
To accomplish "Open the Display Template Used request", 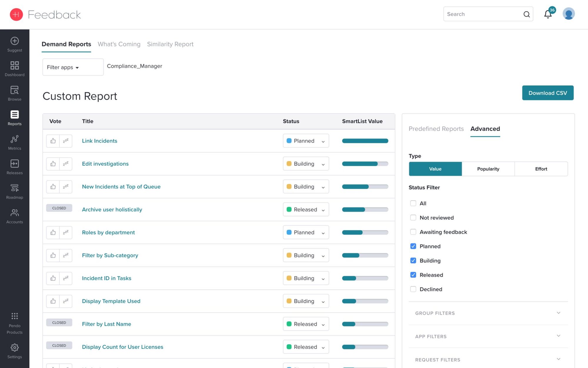I will coord(111,301).
